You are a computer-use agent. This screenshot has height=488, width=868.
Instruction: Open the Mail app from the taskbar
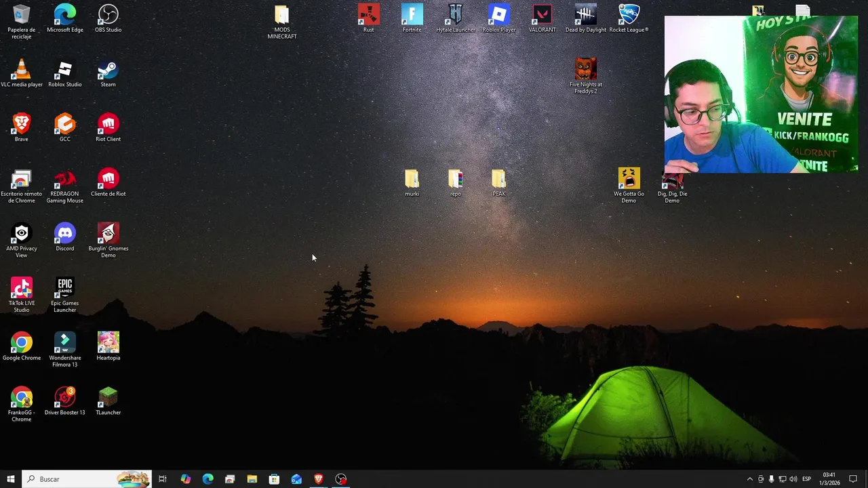(296, 479)
